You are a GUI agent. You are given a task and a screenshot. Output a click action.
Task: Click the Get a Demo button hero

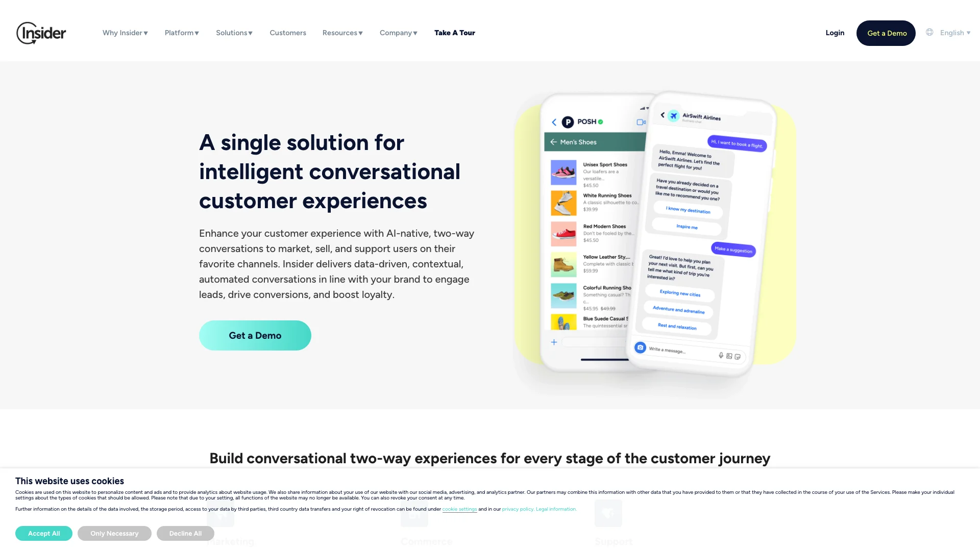click(x=254, y=335)
